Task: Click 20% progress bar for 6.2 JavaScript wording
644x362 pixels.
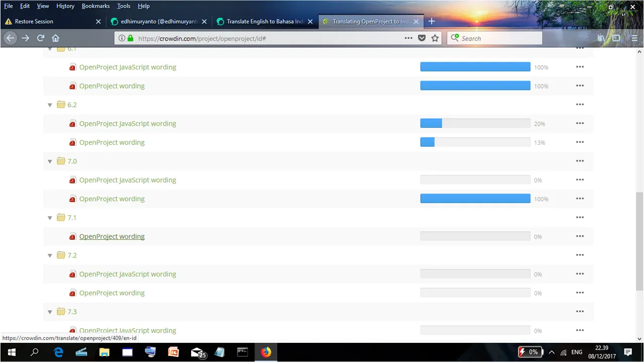Action: (x=475, y=123)
